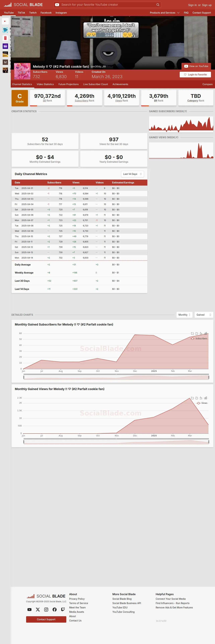Open the MrBeast channel sidebar avatar

tap(5, 30)
